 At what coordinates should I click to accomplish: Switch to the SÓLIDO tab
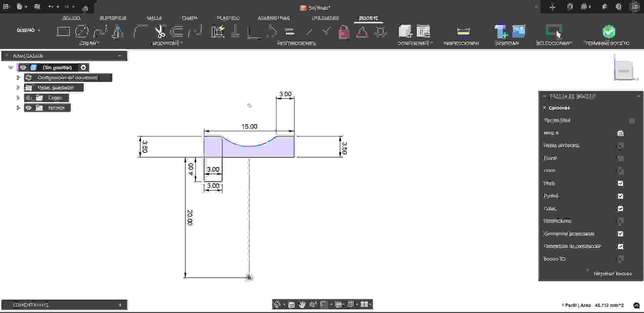71,18
